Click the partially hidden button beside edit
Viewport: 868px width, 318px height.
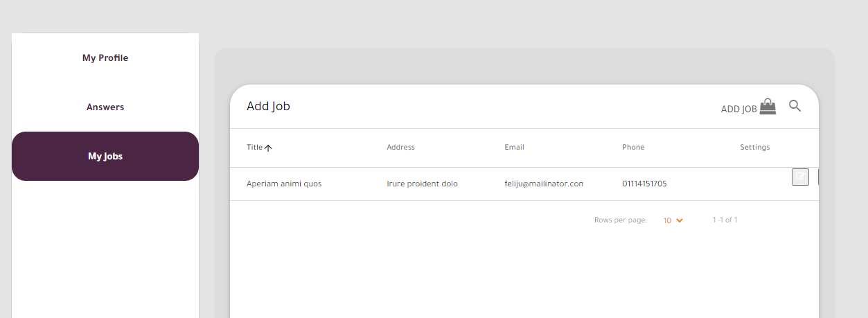coord(818,177)
